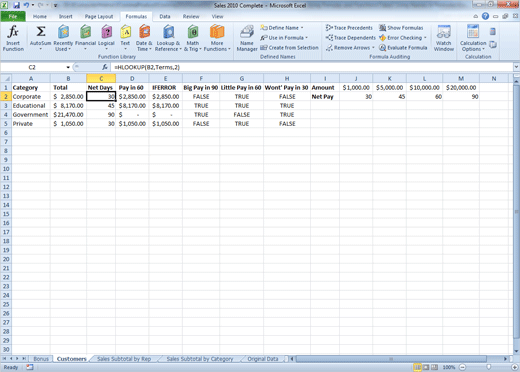Screen dimensions: 520x372
Task: Open the Date & Time functions
Action: pos(144,38)
